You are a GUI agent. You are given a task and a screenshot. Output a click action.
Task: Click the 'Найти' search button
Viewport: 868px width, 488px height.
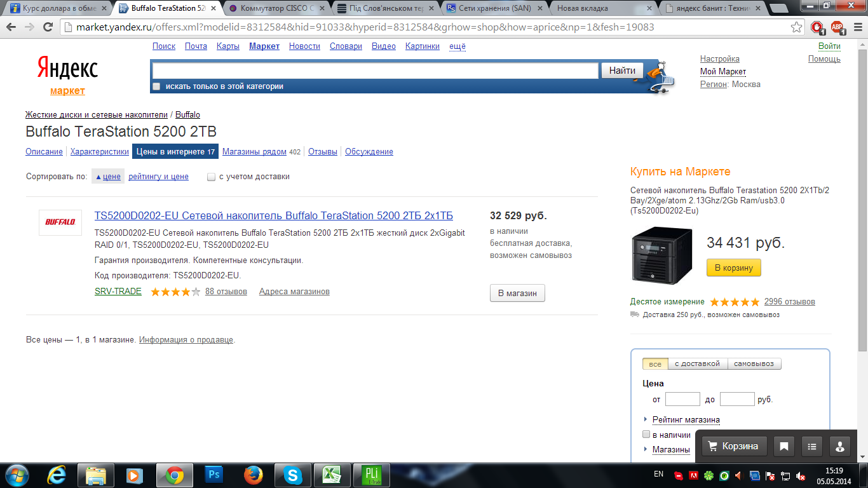coord(622,71)
